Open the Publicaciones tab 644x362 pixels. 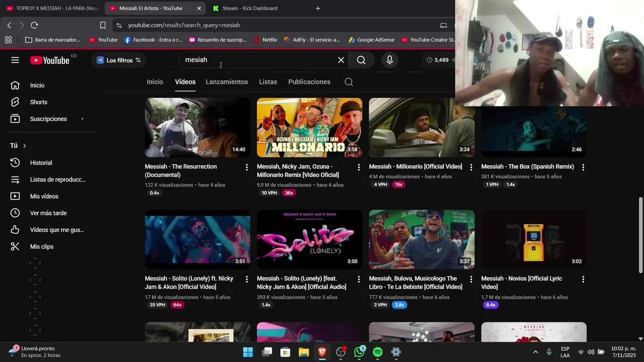point(309,82)
